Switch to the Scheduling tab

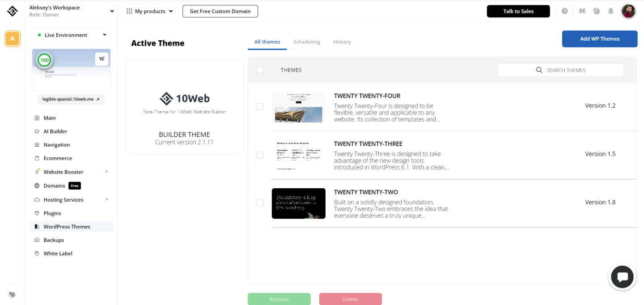pos(306,42)
